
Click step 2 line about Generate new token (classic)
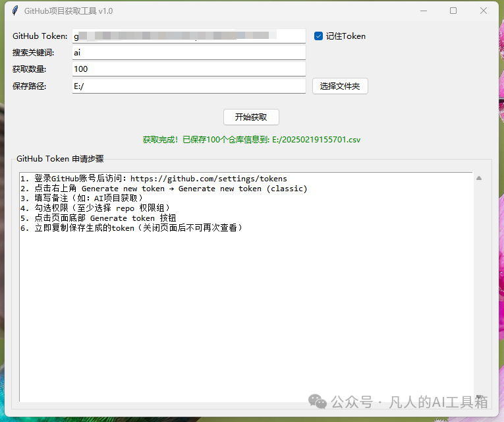point(164,189)
